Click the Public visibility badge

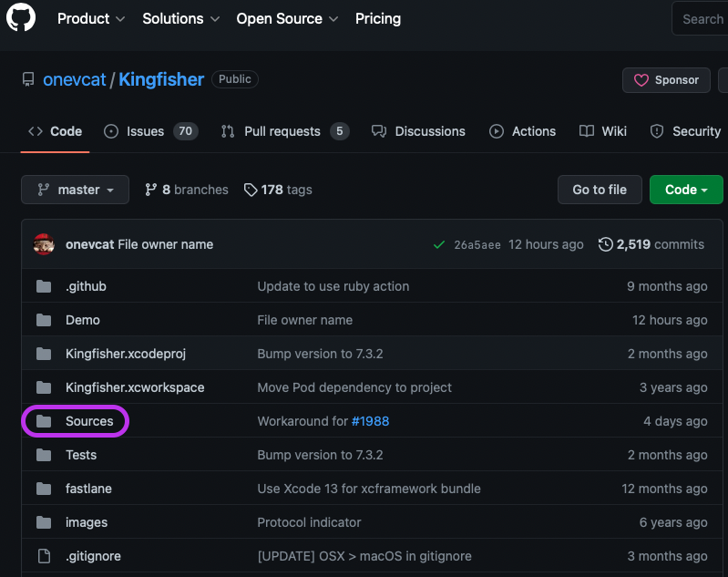pos(235,79)
